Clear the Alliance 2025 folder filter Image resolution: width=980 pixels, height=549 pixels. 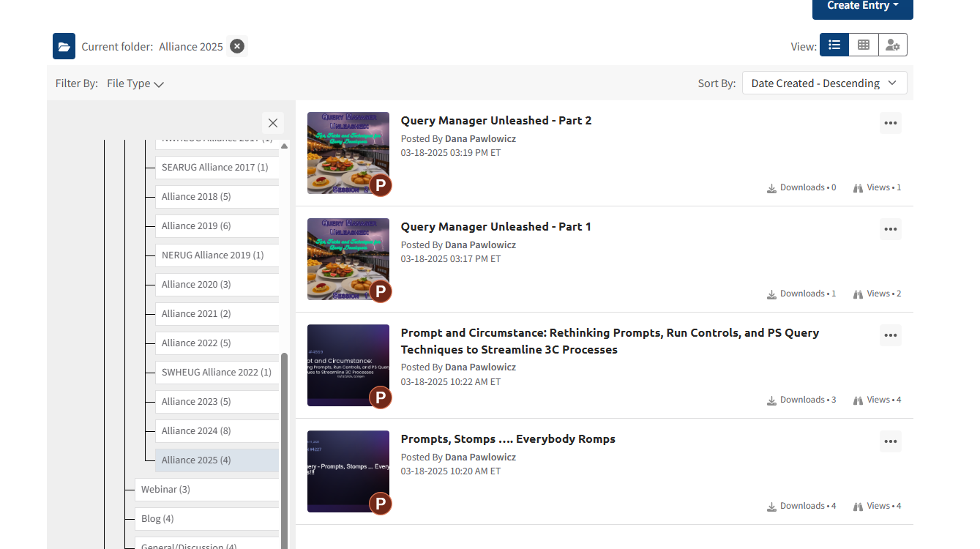coord(237,46)
